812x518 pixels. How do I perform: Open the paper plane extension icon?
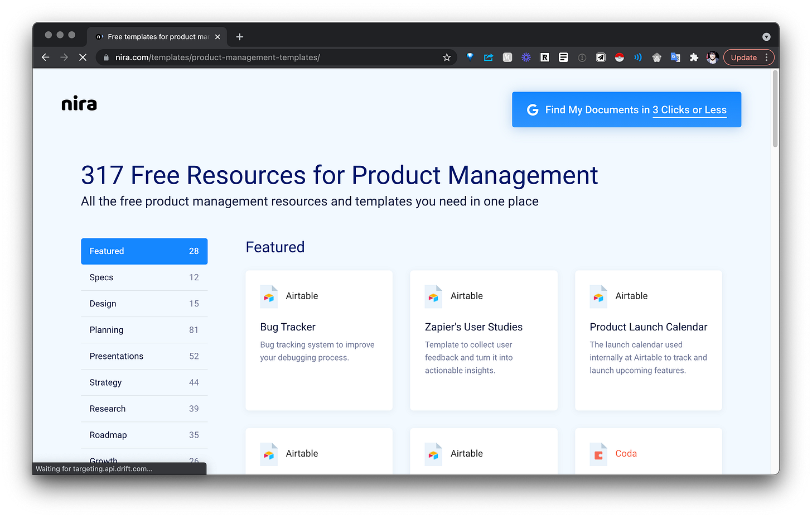coord(601,57)
